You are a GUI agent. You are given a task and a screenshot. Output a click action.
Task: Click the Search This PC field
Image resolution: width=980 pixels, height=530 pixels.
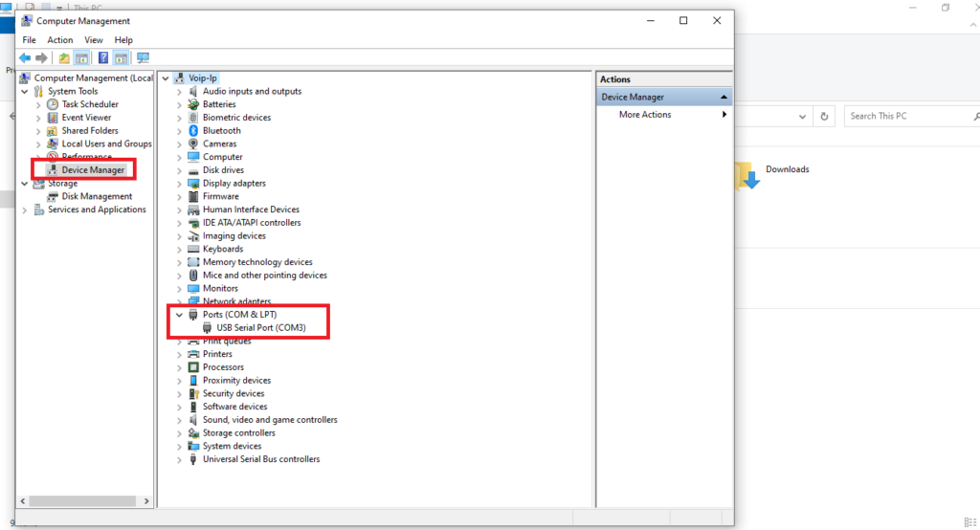pyautogui.click(x=909, y=116)
